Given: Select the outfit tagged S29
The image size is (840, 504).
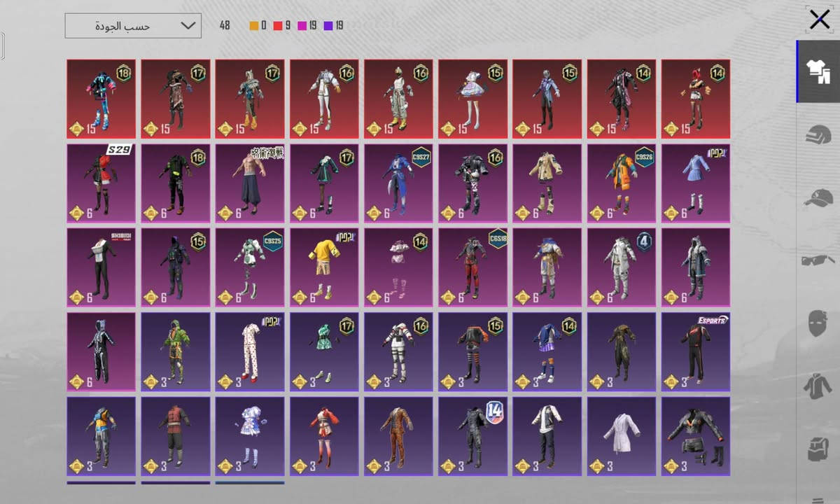Looking at the screenshot, I should [101, 183].
